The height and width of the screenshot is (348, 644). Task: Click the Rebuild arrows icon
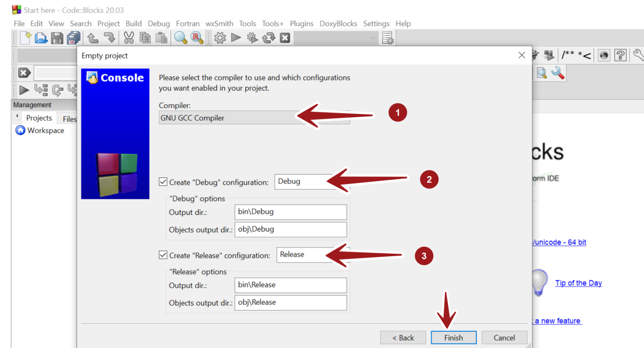268,38
